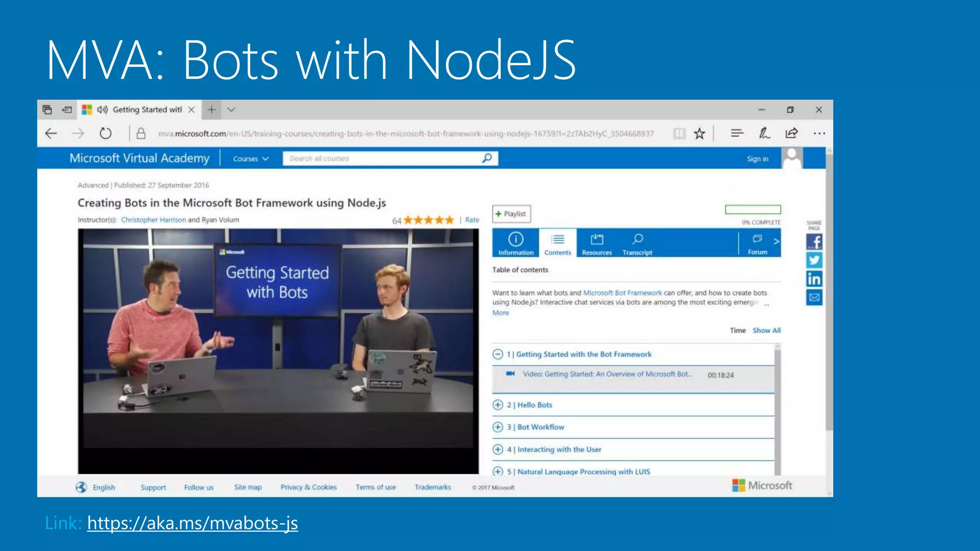Click the English language globe icon
This screenshot has height=551, width=980.
point(81,487)
